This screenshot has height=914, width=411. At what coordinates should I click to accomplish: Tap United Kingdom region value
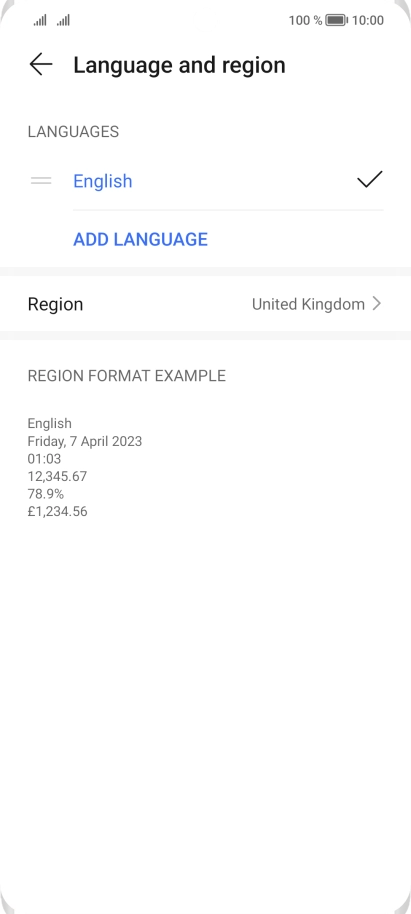click(308, 304)
